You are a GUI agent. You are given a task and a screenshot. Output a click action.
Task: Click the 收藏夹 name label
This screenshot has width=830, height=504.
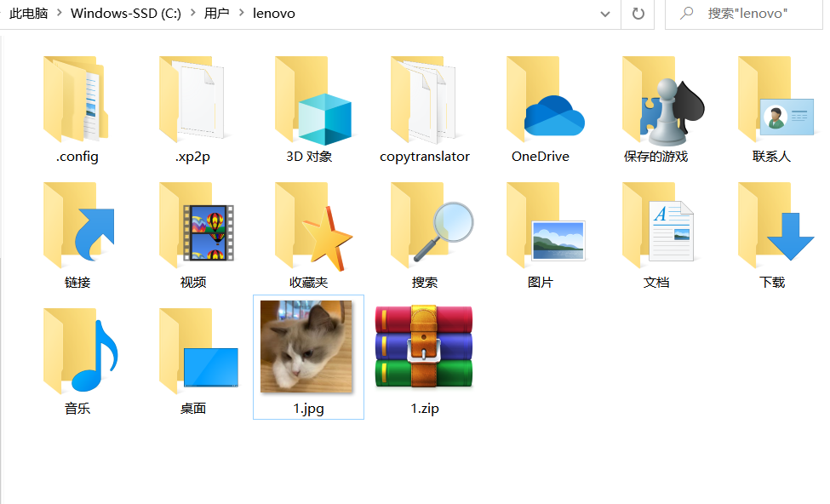tap(309, 282)
